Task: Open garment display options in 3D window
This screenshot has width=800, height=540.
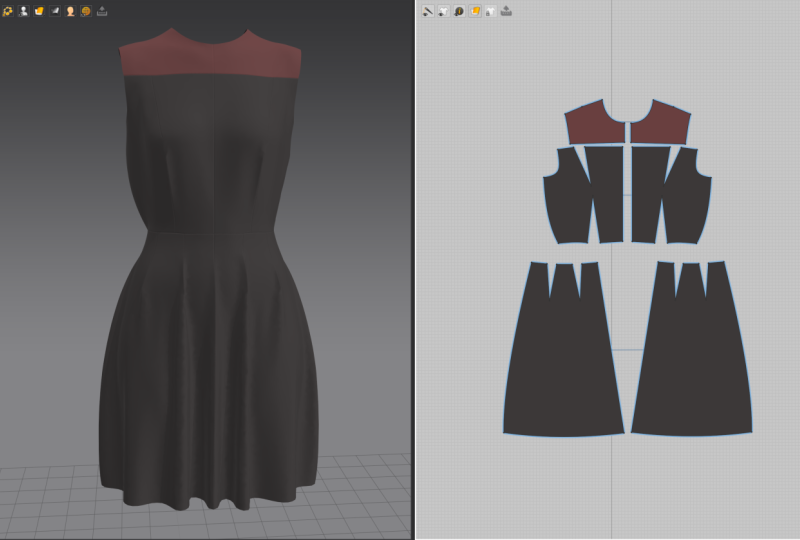Action: 8,11
